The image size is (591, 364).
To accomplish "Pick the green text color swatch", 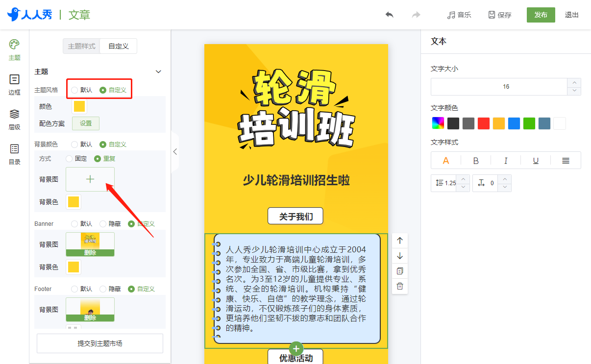I will point(529,123).
